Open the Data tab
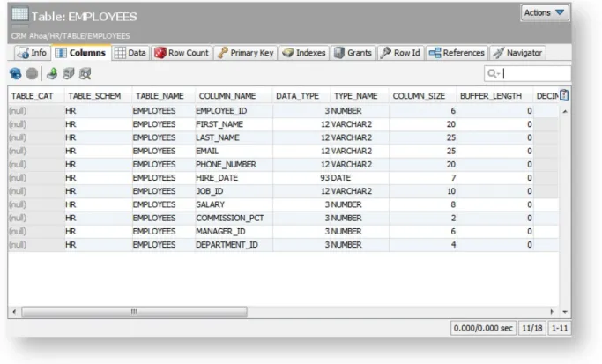Screen dimensions: 602x364 [131, 53]
